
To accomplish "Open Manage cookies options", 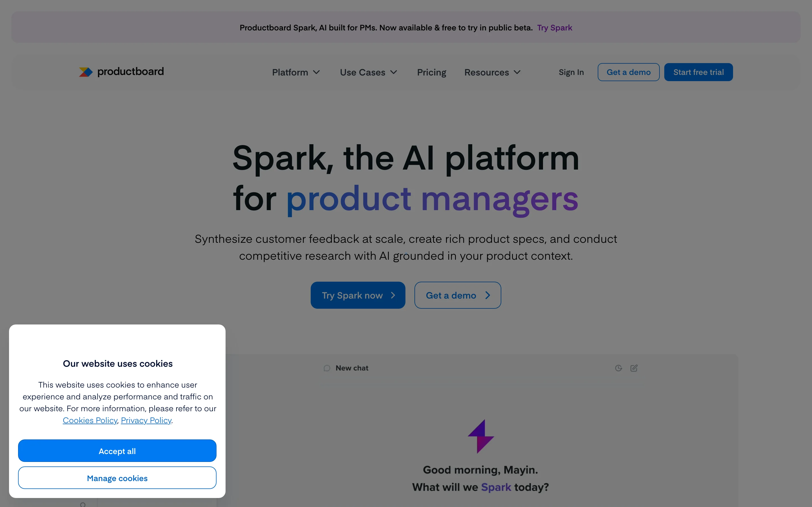I will point(117,478).
